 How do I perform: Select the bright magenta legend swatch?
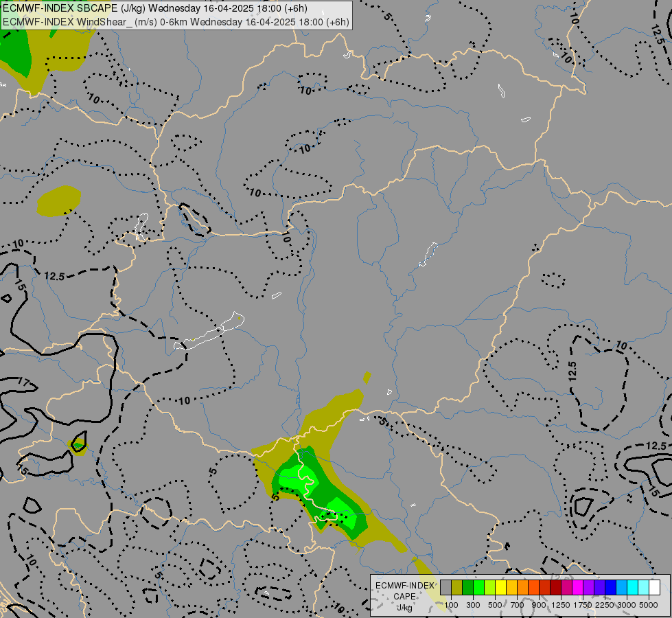(x=577, y=588)
